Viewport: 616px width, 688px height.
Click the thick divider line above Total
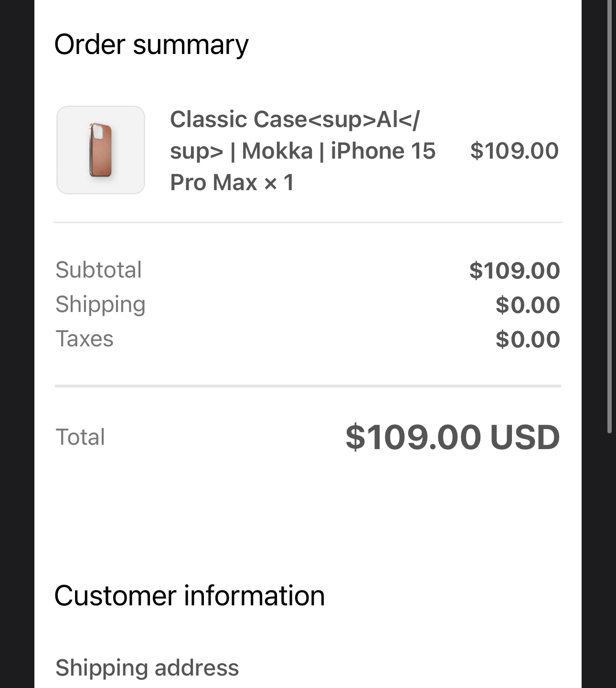tap(308, 386)
